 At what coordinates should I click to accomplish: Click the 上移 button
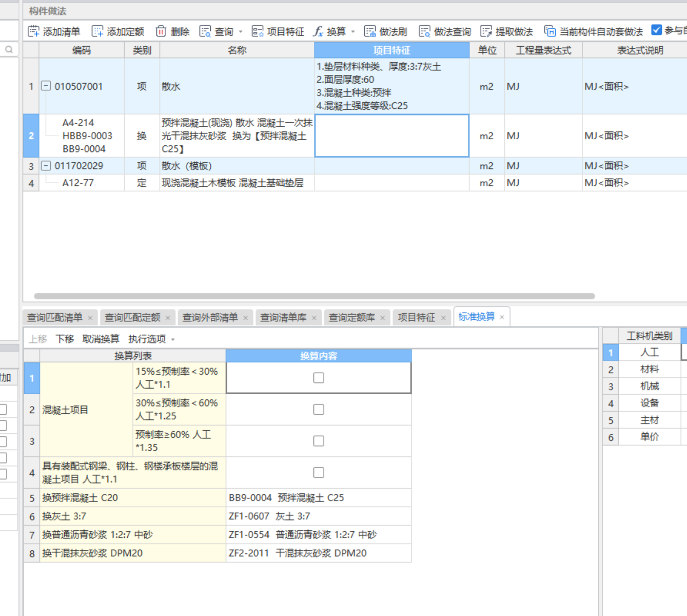(x=38, y=339)
